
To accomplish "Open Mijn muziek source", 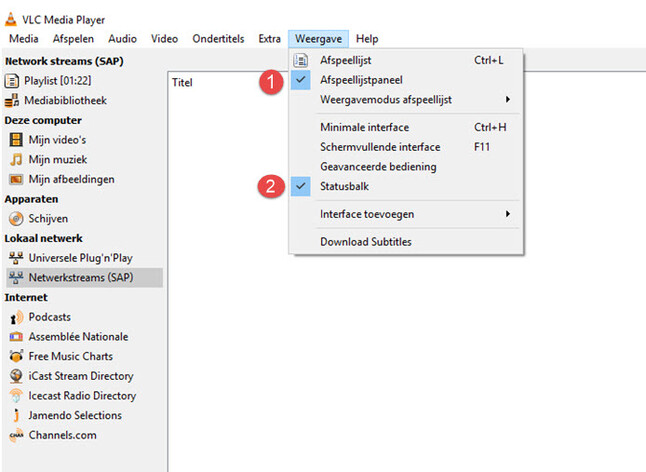I will [x=58, y=159].
